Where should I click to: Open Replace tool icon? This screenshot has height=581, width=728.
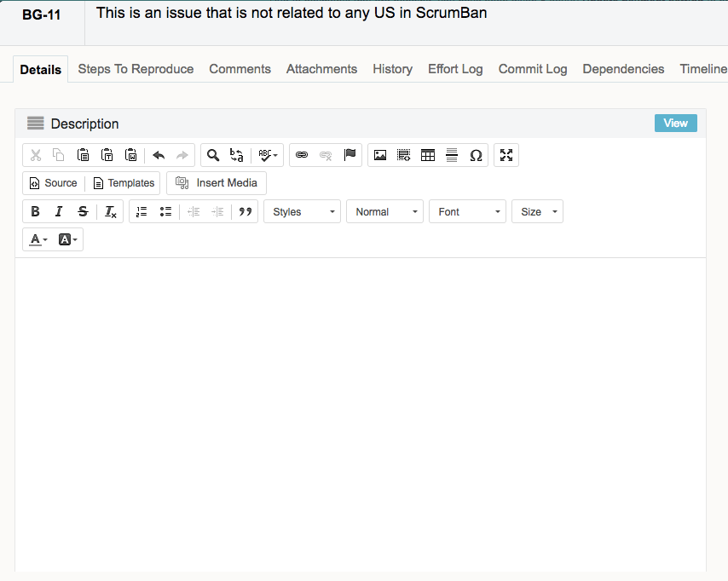tap(237, 155)
